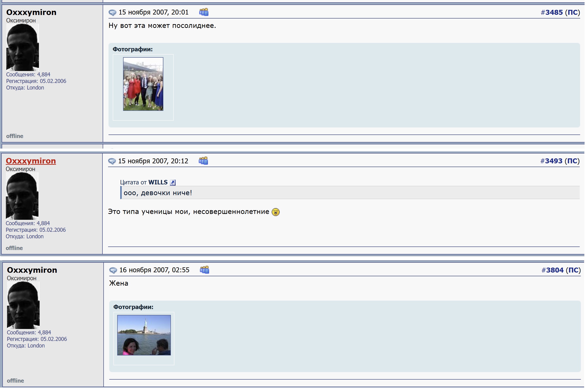Viewport: 586px width, 392px height.
Task: Click group people icon on 20:12 post
Action: tap(203, 161)
